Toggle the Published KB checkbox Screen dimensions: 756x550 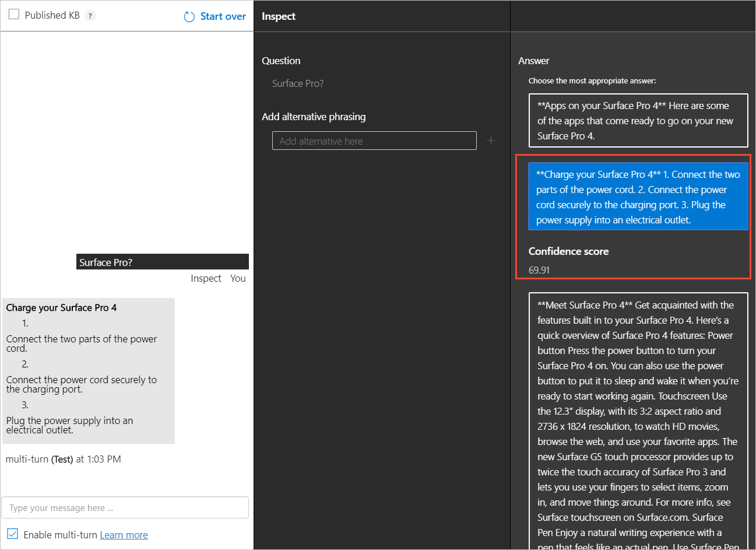point(14,15)
